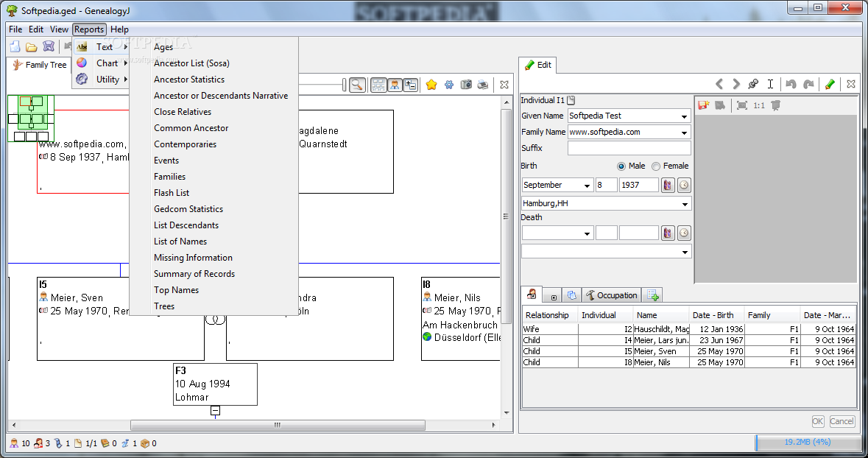Click the undo arrow in Edit toolbar
Screen dimensions: 868x458
[791, 84]
